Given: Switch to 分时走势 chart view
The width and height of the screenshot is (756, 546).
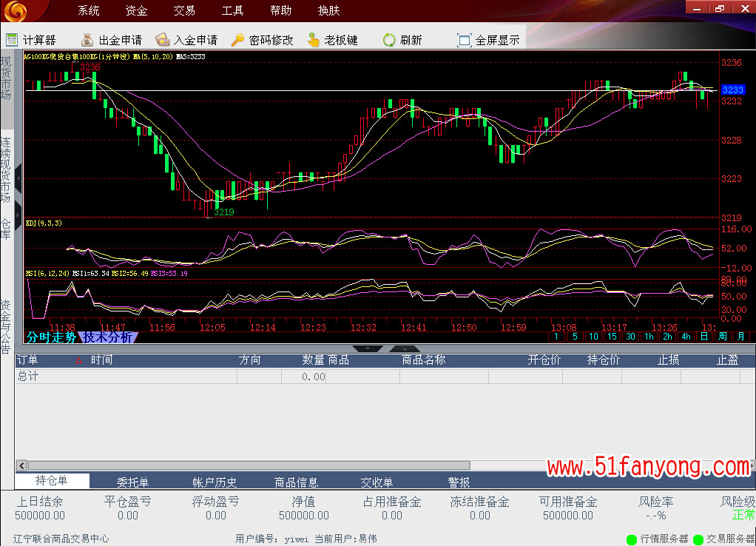Looking at the screenshot, I should click(51, 337).
